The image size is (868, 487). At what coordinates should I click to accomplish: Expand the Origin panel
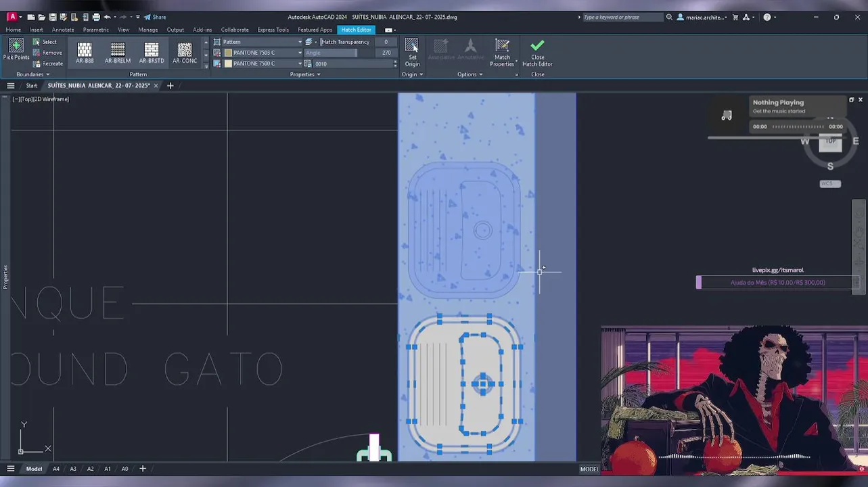pyautogui.click(x=412, y=74)
